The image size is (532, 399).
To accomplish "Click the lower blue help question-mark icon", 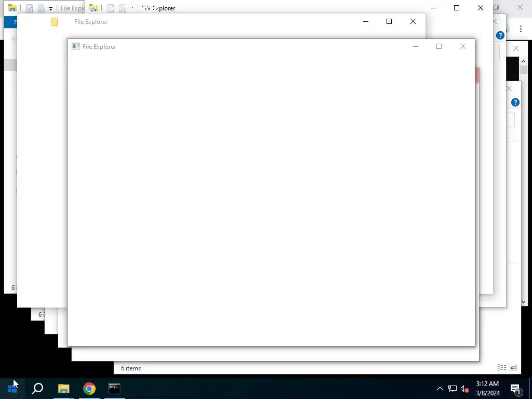I will pyautogui.click(x=515, y=102).
